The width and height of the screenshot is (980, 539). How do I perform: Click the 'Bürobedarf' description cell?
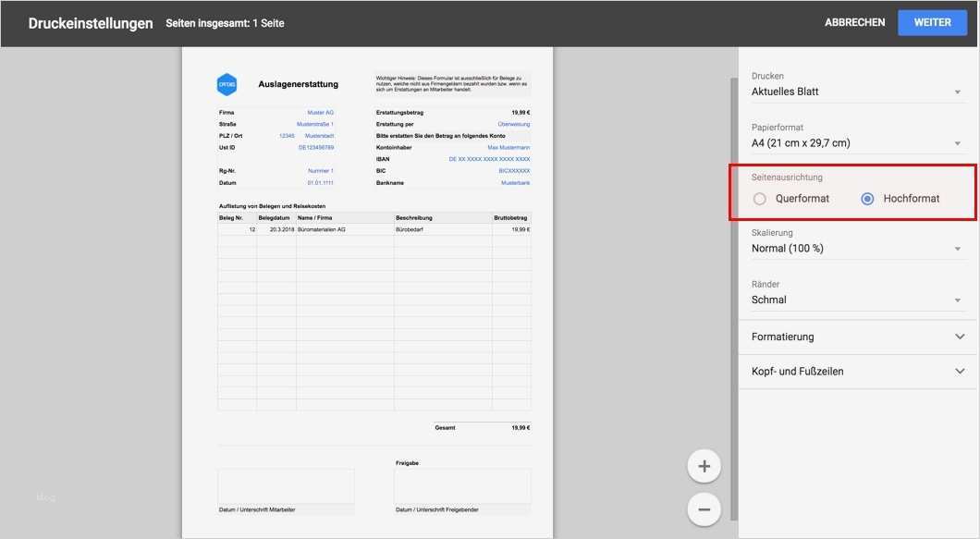tap(410, 229)
